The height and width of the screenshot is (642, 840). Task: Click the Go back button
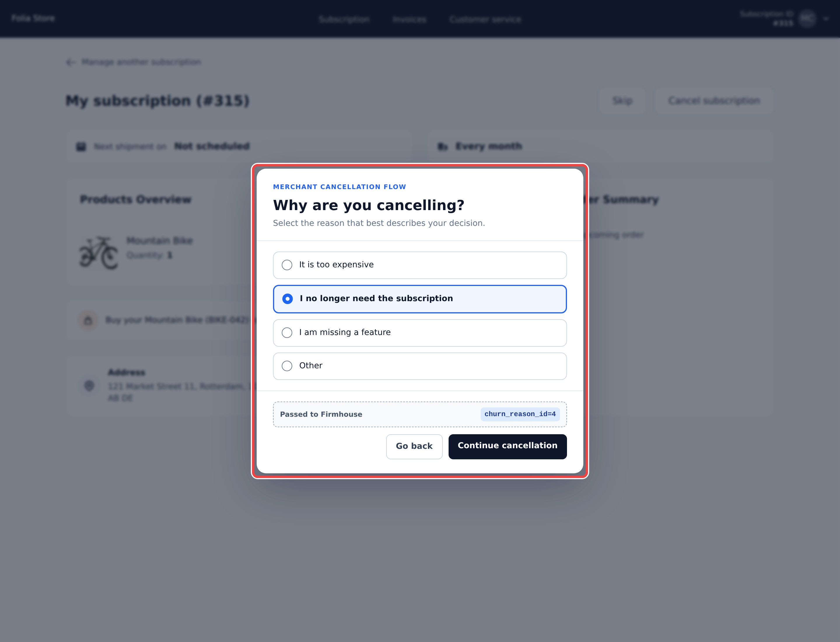[x=414, y=446]
